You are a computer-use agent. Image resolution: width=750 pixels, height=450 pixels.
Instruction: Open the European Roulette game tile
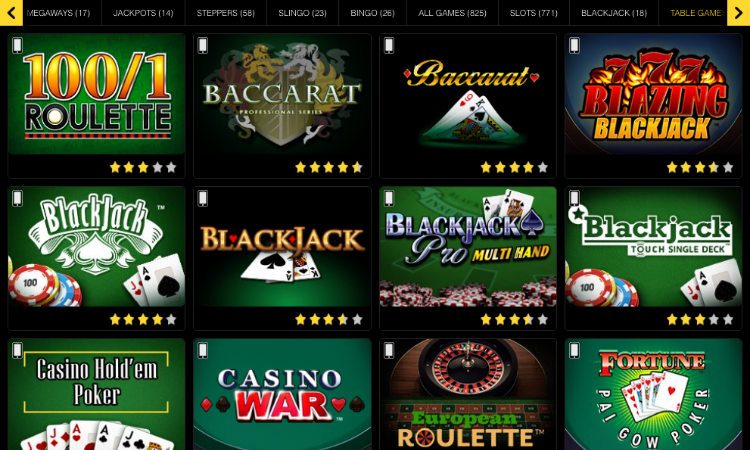(x=468, y=394)
